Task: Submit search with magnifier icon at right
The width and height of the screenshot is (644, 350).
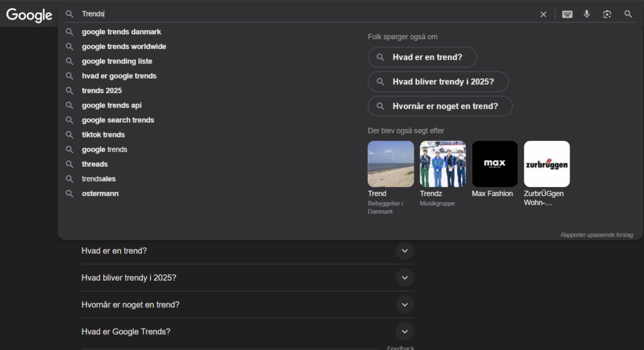Action: 628,14
